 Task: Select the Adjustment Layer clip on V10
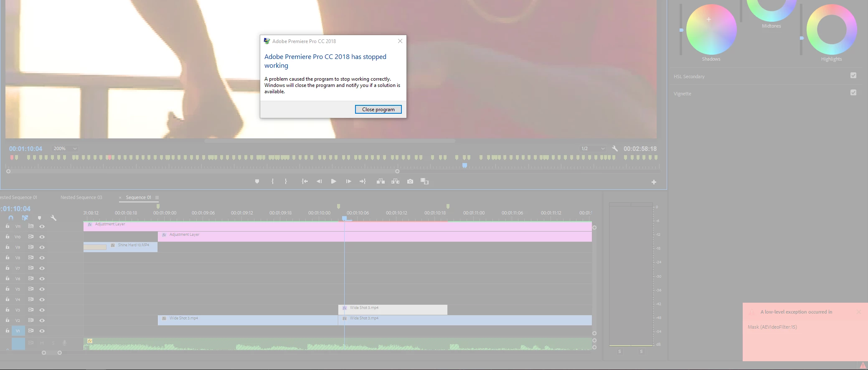click(x=375, y=237)
